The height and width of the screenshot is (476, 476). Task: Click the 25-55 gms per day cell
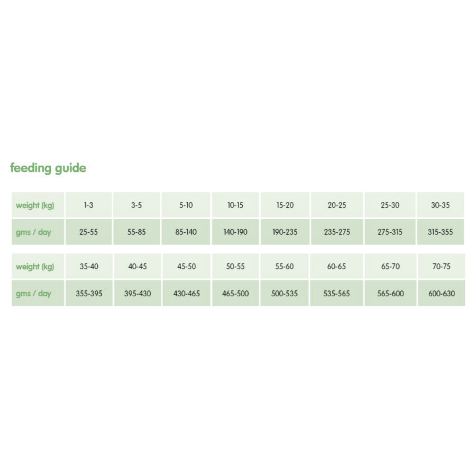pyautogui.click(x=88, y=232)
